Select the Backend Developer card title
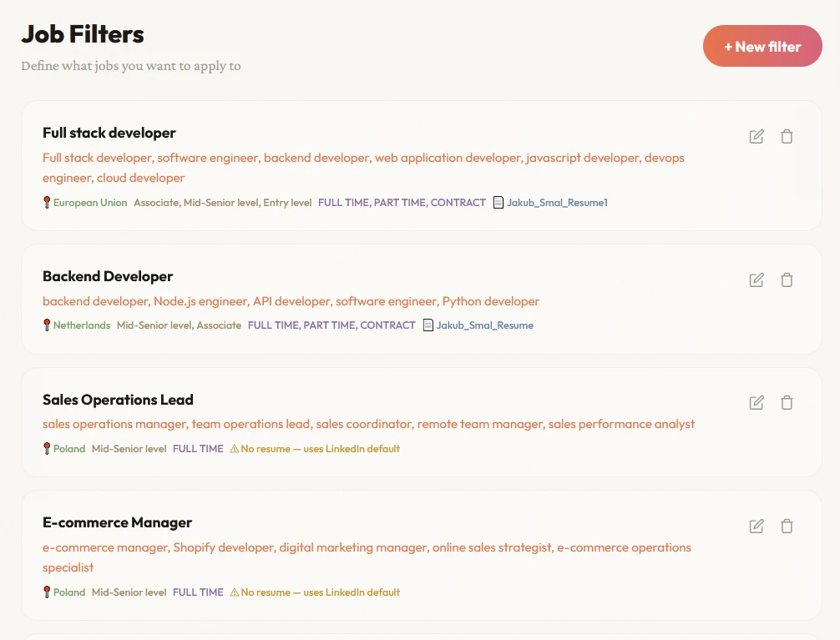 tap(108, 276)
